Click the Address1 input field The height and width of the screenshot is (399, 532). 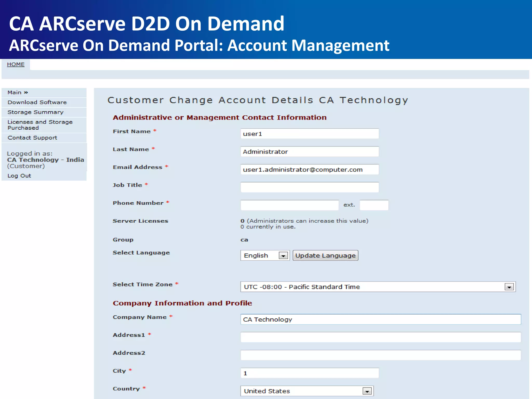click(x=381, y=337)
